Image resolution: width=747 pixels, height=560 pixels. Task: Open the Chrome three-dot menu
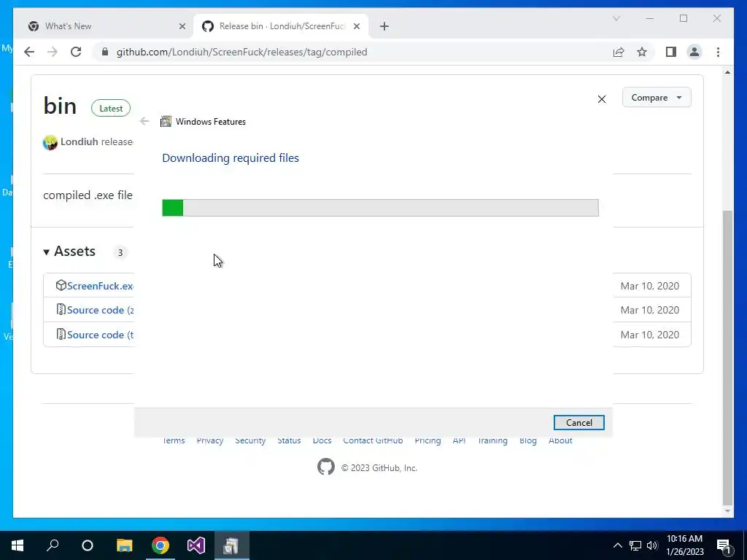(x=718, y=52)
